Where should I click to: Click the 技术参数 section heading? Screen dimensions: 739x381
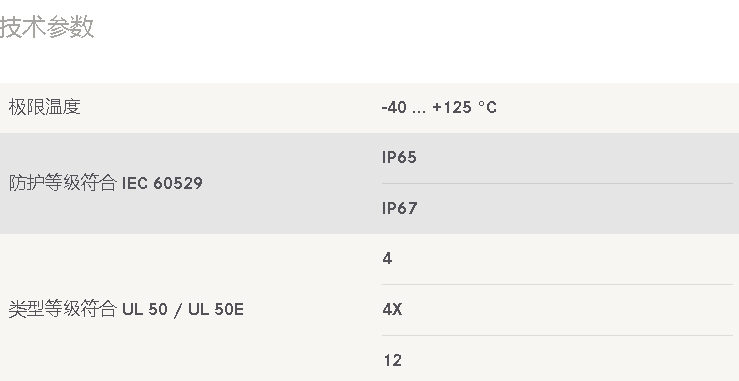[47, 27]
